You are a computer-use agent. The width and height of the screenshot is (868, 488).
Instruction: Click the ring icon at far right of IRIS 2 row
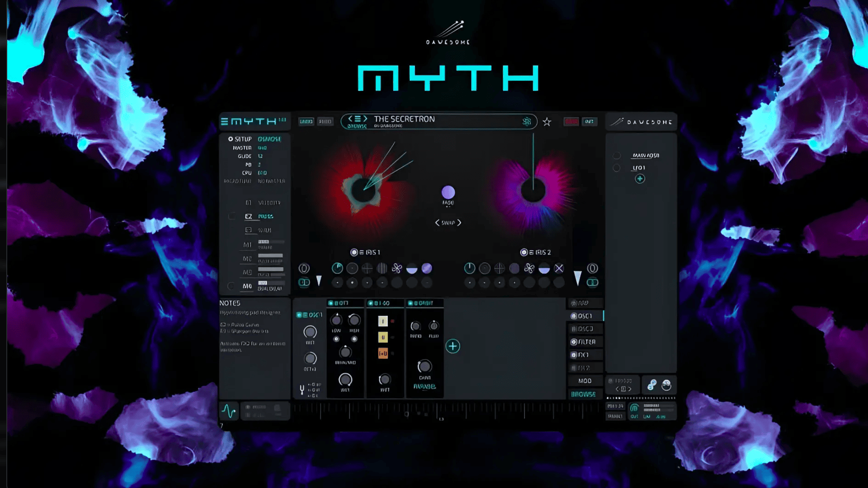pos(592,268)
